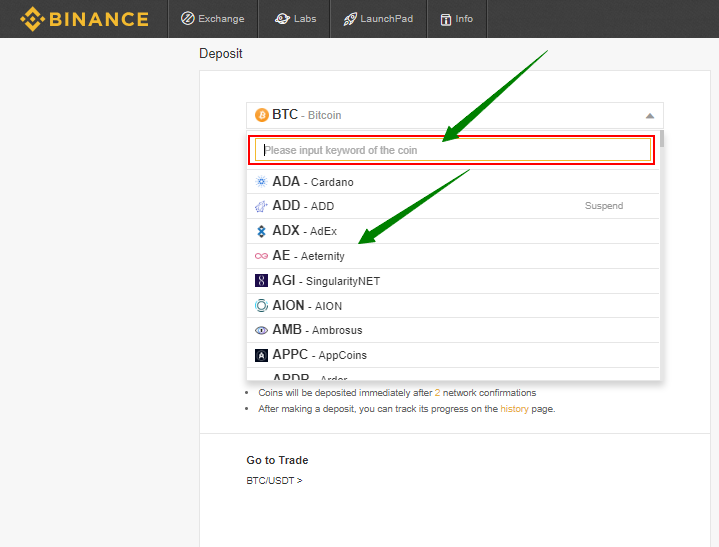Open the LaunchPad menu item
Viewport: 719px width, 547px height.
click(378, 19)
